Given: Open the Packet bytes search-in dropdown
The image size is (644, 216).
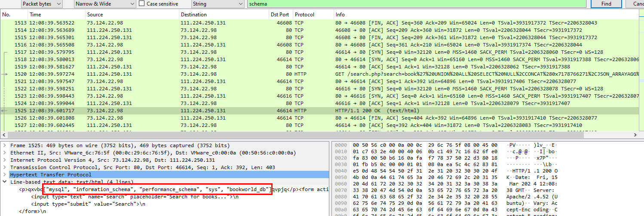Looking at the screenshot, I should [41, 4].
